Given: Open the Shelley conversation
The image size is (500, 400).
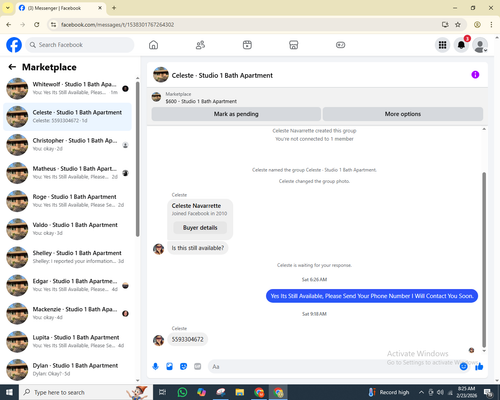Looking at the screenshot, I should [67, 257].
